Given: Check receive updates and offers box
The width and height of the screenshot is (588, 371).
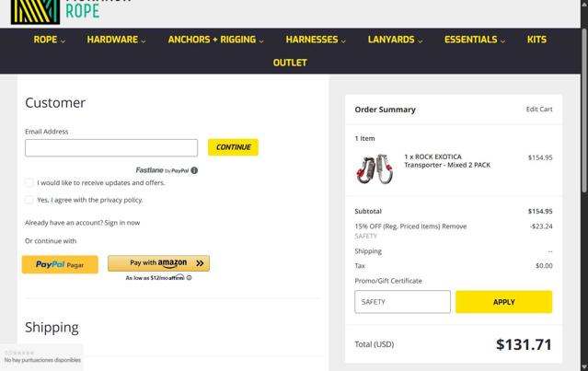Looking at the screenshot, I should click(29, 182).
